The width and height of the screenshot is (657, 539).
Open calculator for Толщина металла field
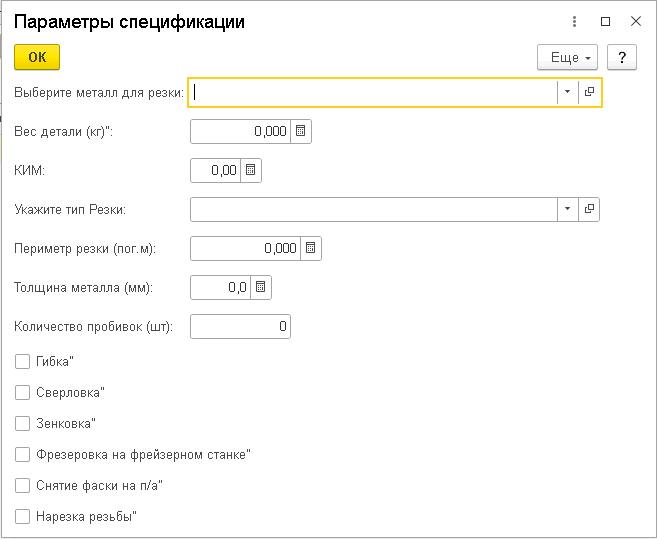pyautogui.click(x=261, y=287)
